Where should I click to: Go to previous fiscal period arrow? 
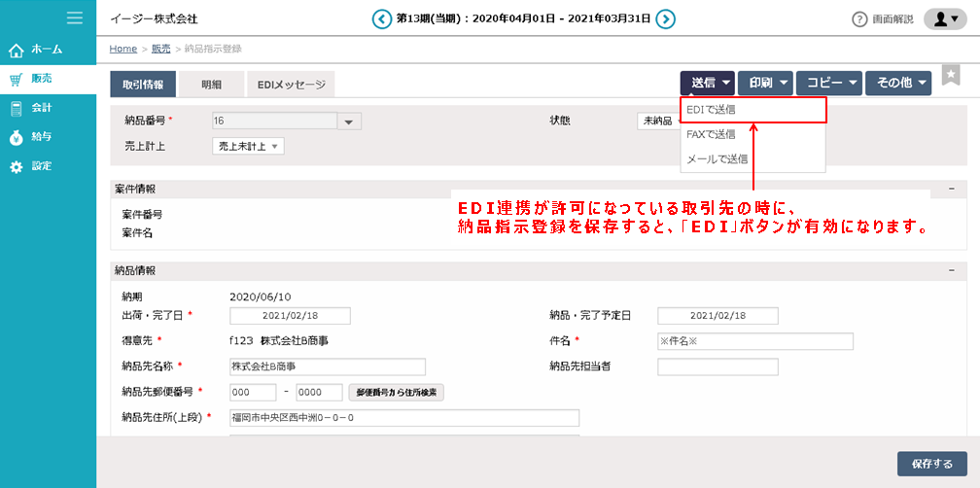[382, 18]
